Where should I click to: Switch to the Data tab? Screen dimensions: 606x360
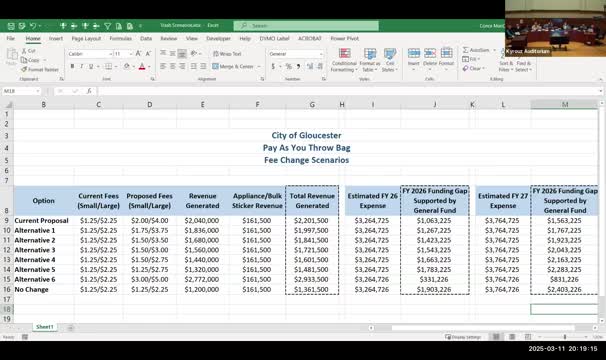click(146, 38)
